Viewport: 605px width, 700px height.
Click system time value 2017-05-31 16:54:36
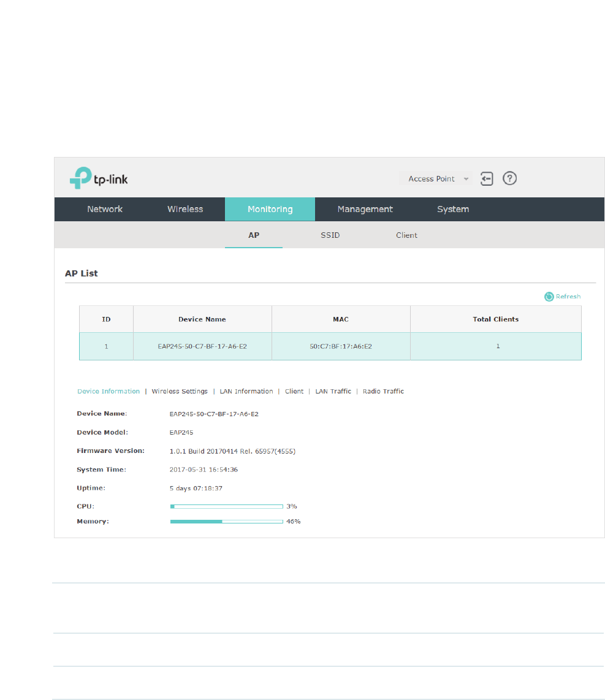[x=204, y=470]
